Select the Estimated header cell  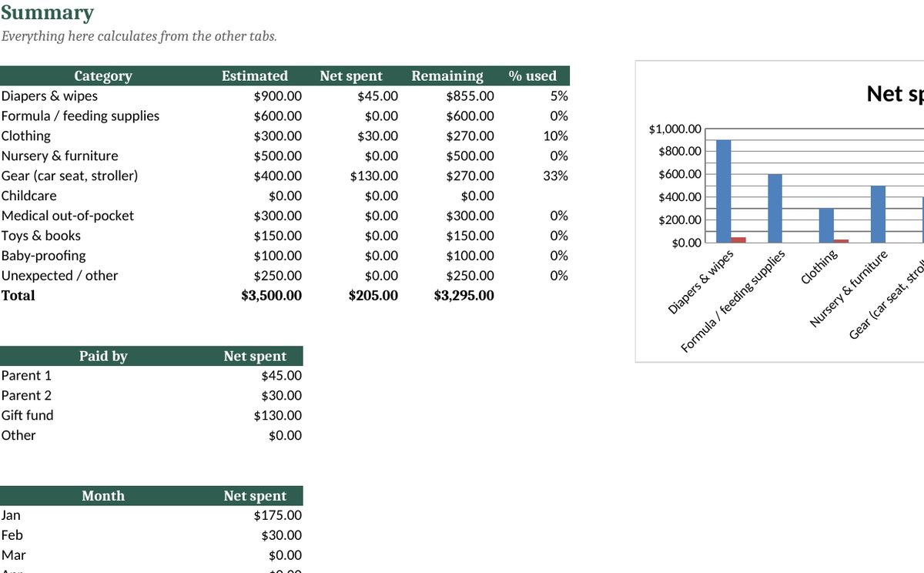coord(255,75)
